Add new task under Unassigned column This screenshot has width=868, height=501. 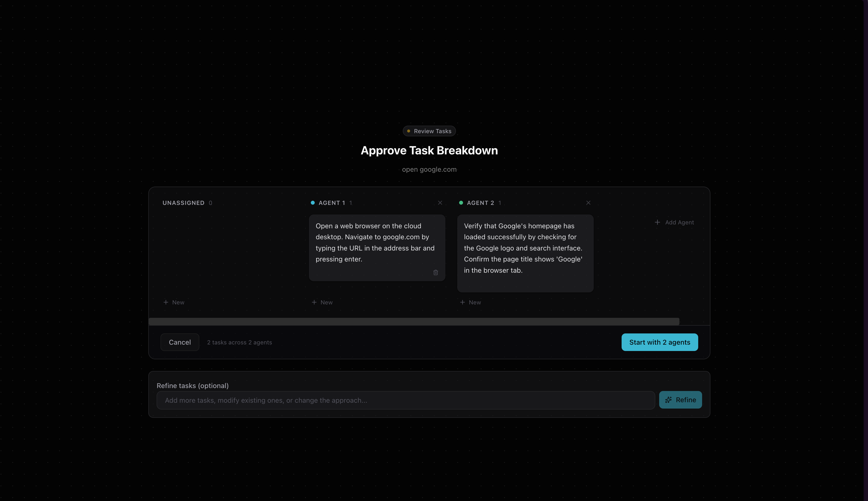tap(174, 302)
